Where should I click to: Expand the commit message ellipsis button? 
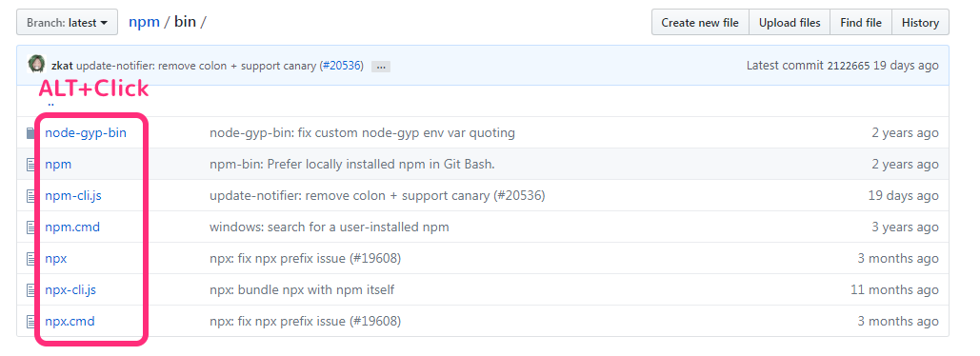pyautogui.click(x=381, y=67)
